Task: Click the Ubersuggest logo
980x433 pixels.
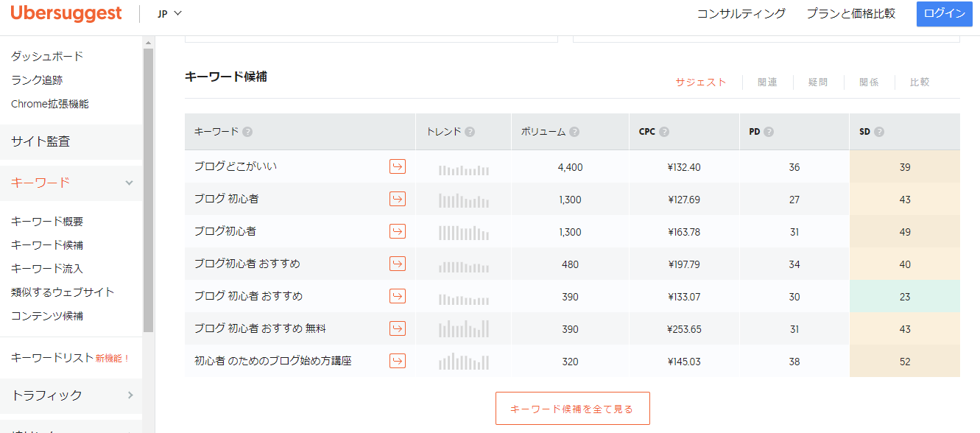Action: tap(66, 13)
